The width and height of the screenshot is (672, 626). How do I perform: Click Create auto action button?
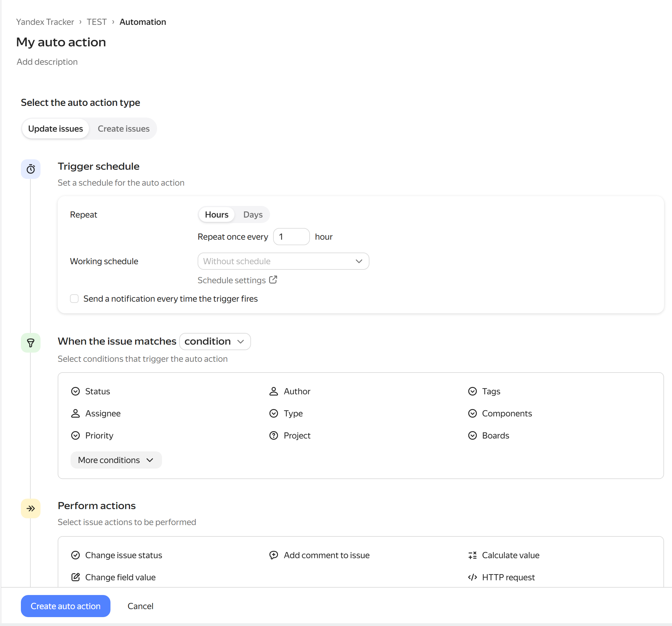pyautogui.click(x=66, y=606)
